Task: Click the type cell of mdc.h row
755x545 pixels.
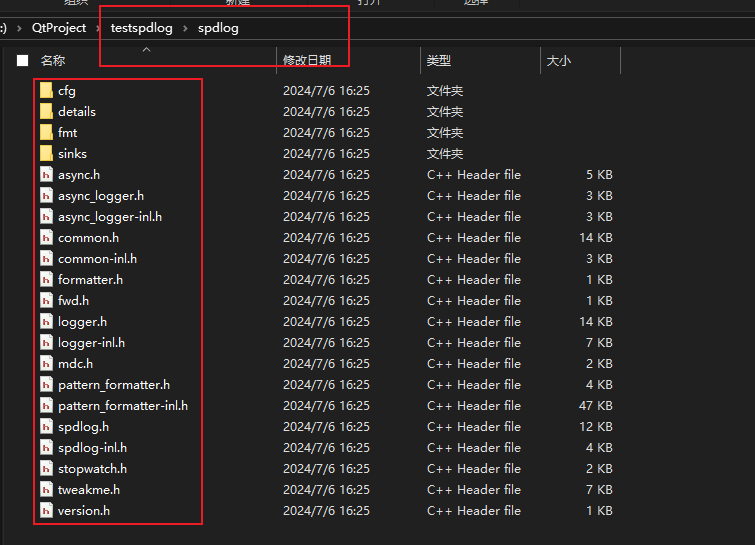Action: pos(474,364)
